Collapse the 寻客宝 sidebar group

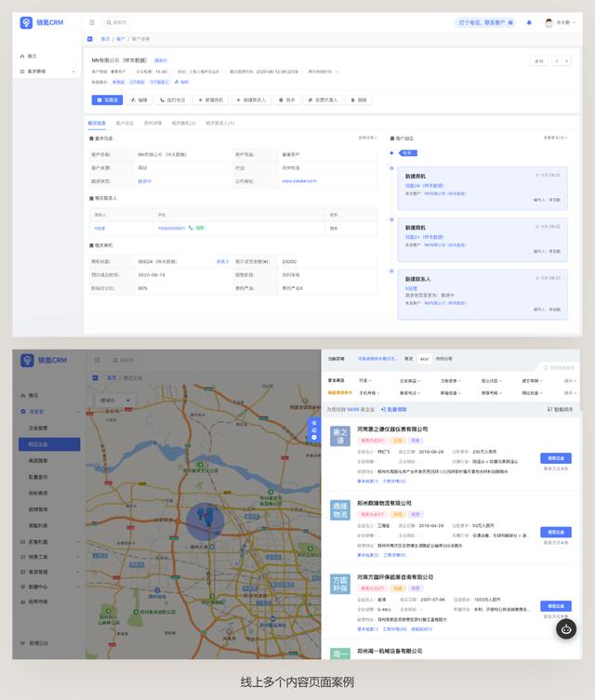[x=78, y=412]
